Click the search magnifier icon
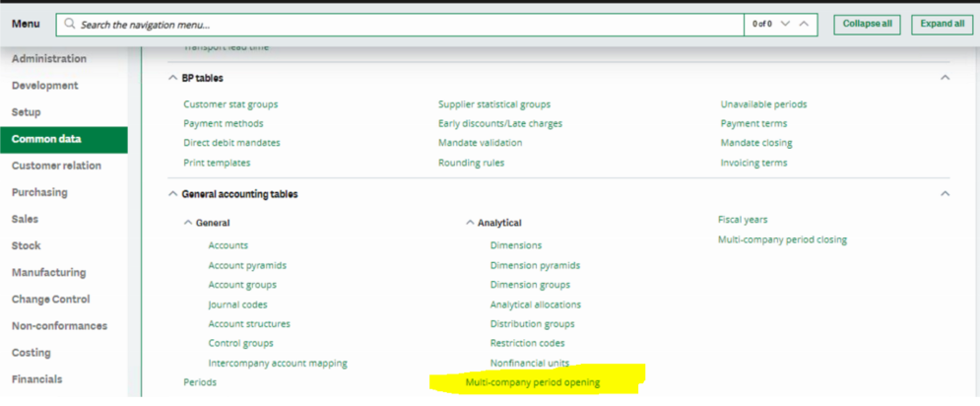This screenshot has width=980, height=406. pos(68,24)
